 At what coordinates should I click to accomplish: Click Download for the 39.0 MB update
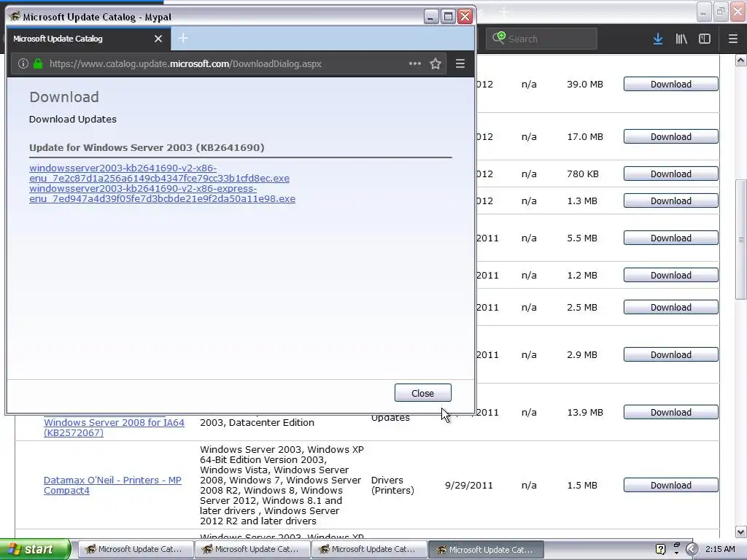(x=671, y=84)
